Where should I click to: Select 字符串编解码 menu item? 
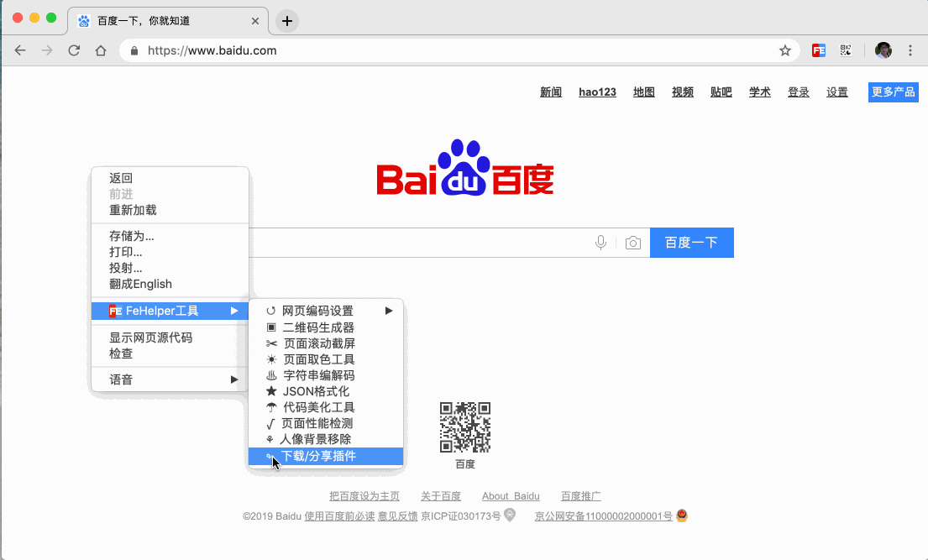tap(326, 375)
